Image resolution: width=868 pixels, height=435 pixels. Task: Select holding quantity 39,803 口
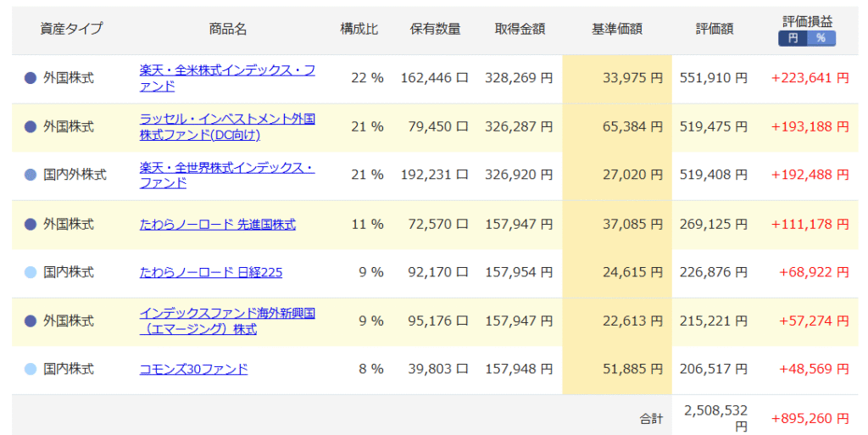(438, 369)
